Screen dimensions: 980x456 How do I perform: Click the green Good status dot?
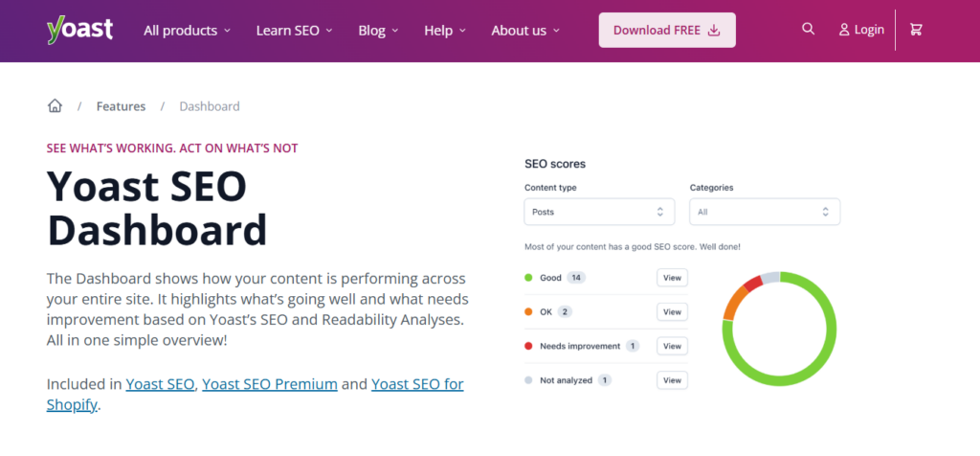coord(528,278)
